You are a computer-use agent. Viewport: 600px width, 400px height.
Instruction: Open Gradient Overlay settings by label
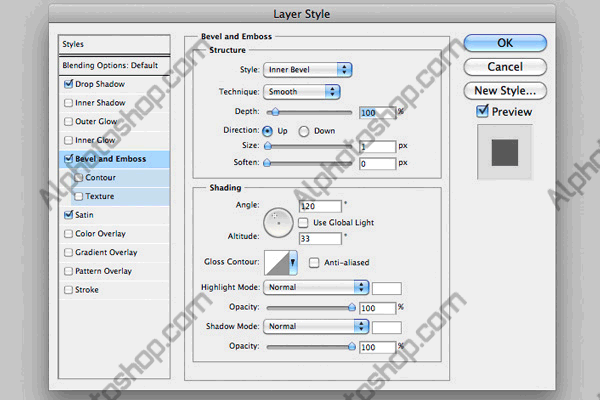(106, 252)
